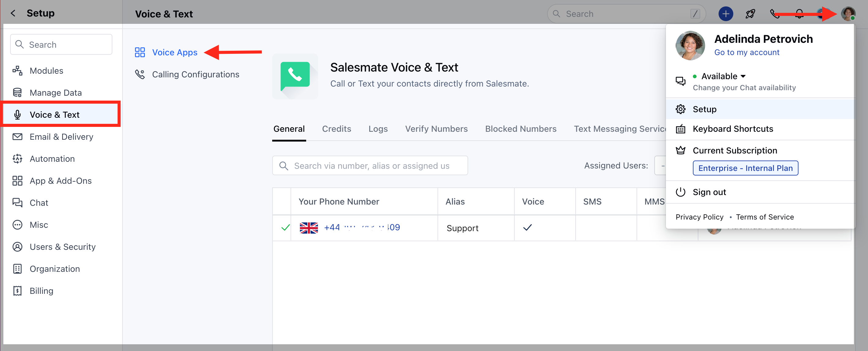Click the Voice Apps grid icon
The width and height of the screenshot is (868, 351).
tap(140, 53)
